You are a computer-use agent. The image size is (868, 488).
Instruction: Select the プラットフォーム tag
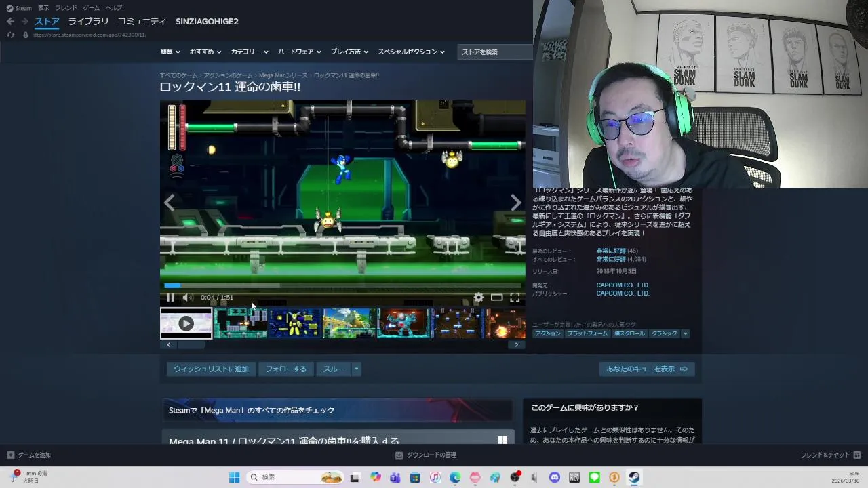(x=587, y=333)
